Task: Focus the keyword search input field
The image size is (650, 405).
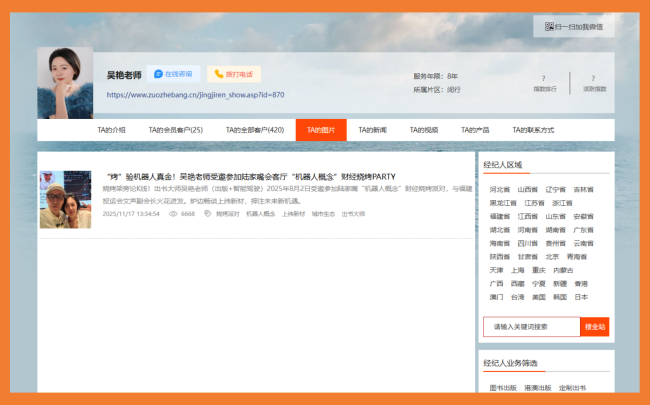Action: [530, 326]
